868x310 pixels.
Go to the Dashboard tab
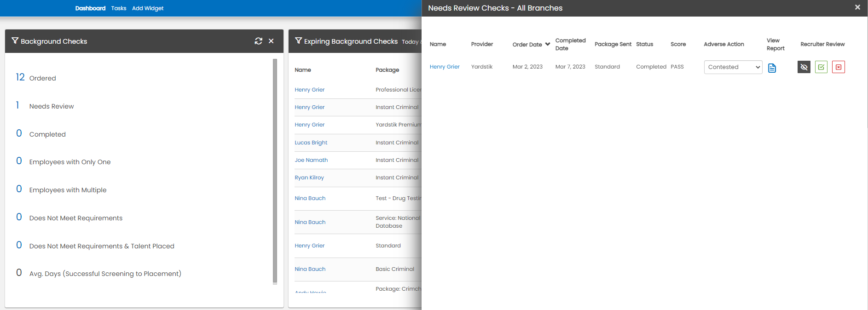pos(90,8)
